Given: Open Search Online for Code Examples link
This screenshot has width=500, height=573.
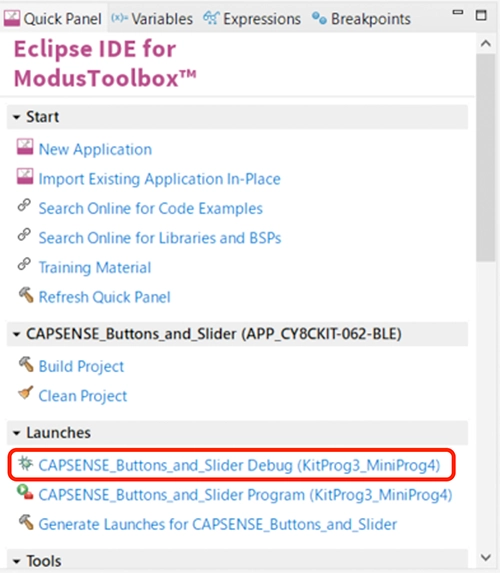Looking at the screenshot, I should tap(151, 208).
